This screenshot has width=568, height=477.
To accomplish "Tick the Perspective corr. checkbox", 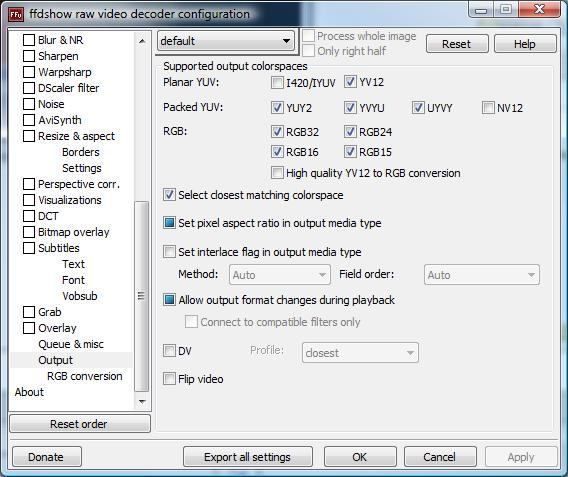I will tap(29, 184).
